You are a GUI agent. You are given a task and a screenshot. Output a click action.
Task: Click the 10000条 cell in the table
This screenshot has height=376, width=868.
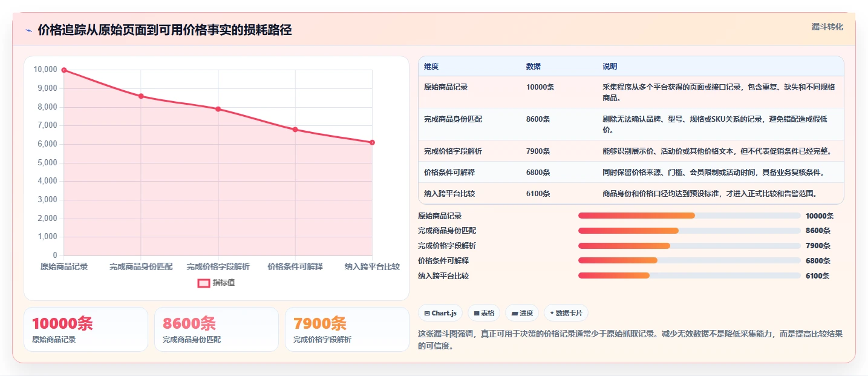pos(540,87)
